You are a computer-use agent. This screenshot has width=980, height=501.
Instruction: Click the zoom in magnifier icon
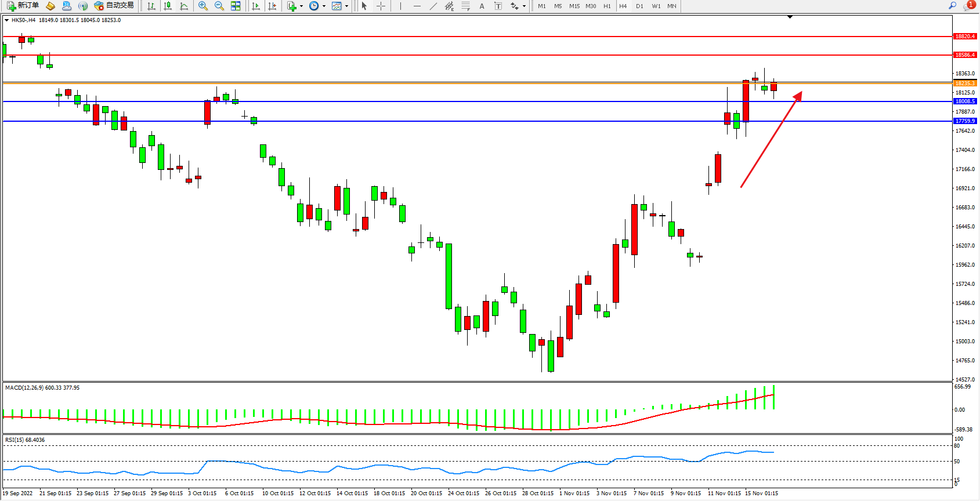[x=202, y=6]
